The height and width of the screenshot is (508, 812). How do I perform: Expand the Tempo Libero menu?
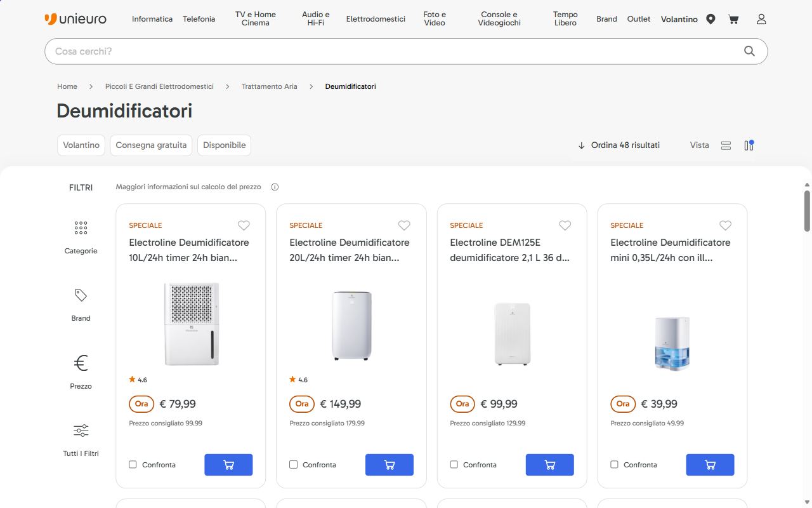565,19
